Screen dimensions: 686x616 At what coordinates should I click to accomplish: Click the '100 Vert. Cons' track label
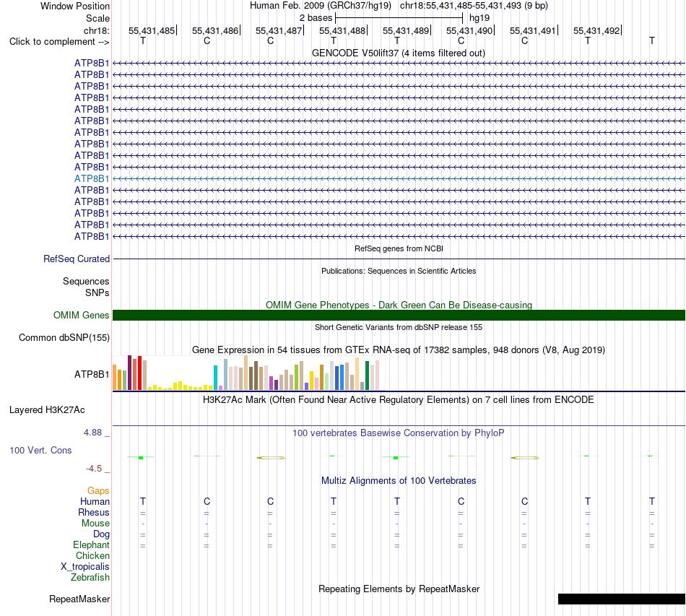(40, 450)
